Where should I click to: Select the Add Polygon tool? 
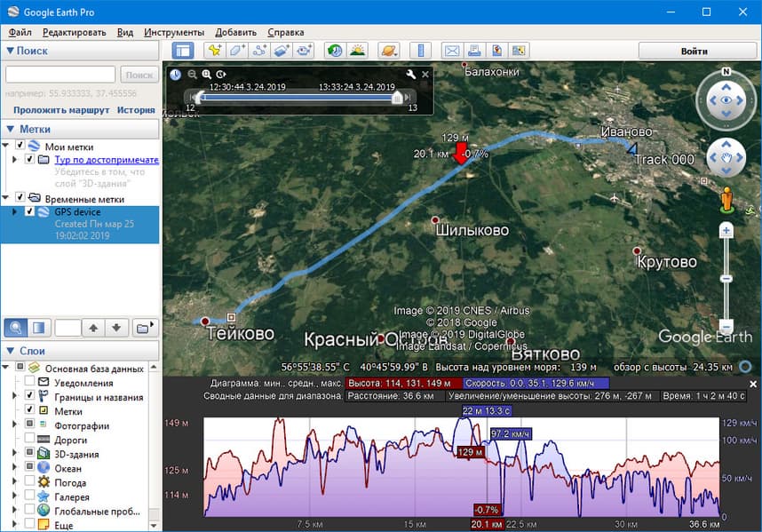pos(237,51)
